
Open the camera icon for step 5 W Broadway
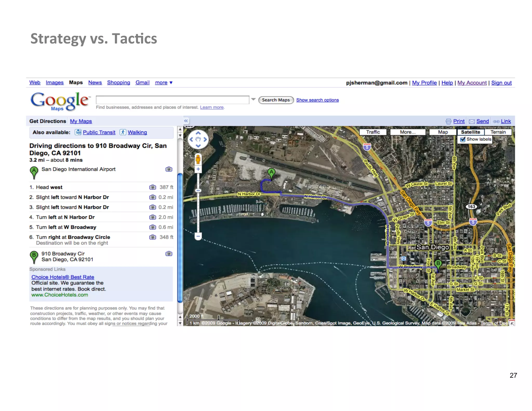pos(153,227)
